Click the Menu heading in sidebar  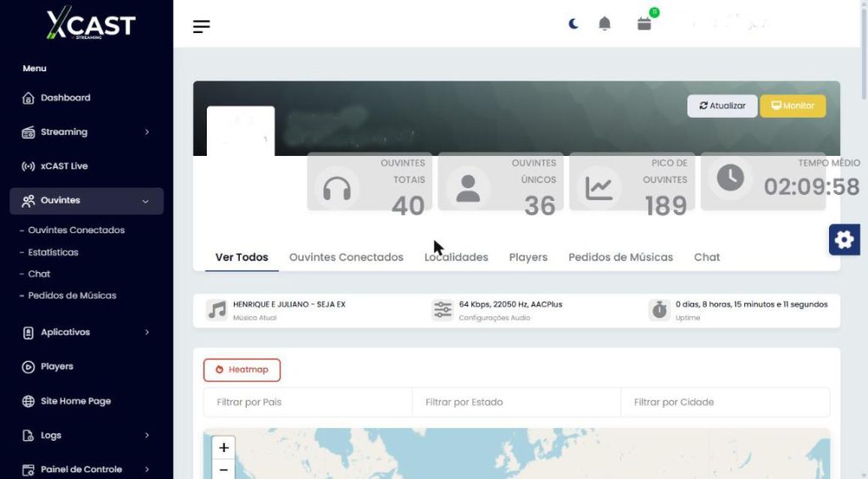[34, 68]
